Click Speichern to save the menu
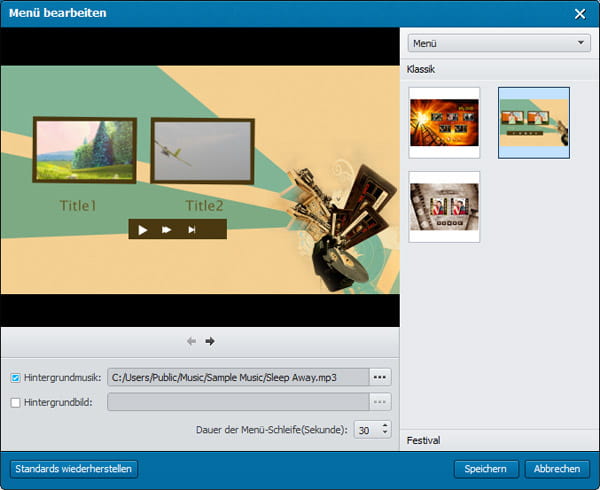Image resolution: width=600 pixels, height=490 pixels. tap(486, 468)
